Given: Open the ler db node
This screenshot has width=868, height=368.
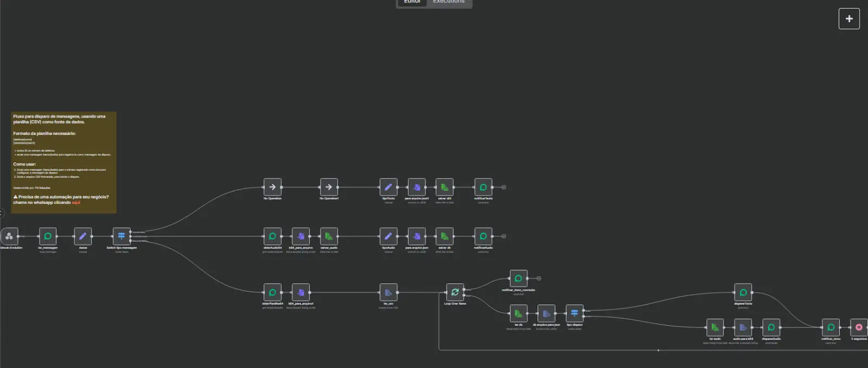Looking at the screenshot, I should (x=519, y=313).
